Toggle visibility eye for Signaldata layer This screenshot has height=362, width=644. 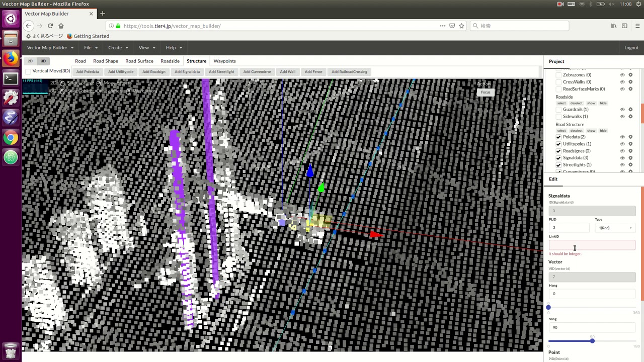click(622, 158)
